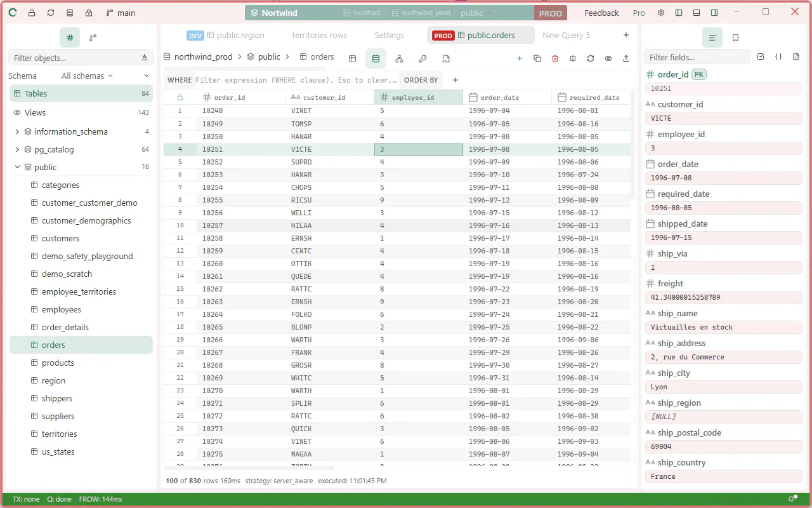Open the data view database icon
This screenshot has width=812, height=508.
click(x=376, y=58)
